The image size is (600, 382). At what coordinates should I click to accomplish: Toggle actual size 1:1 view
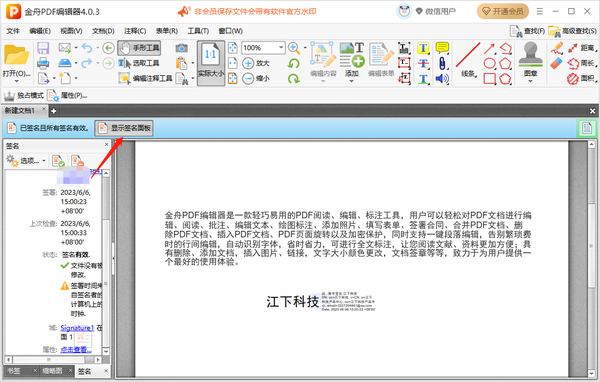tap(211, 63)
